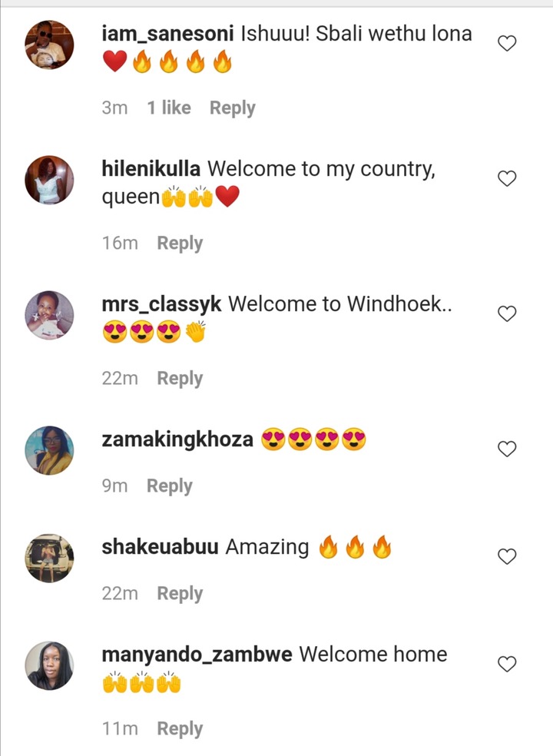
Task: View the 1 like on iam_sanesoni's comment
Action: [x=169, y=108]
